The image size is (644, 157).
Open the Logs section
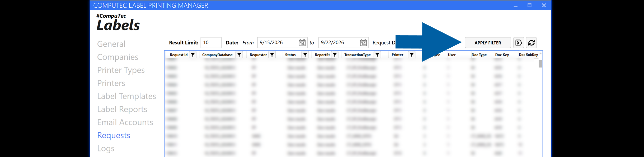coord(106,149)
